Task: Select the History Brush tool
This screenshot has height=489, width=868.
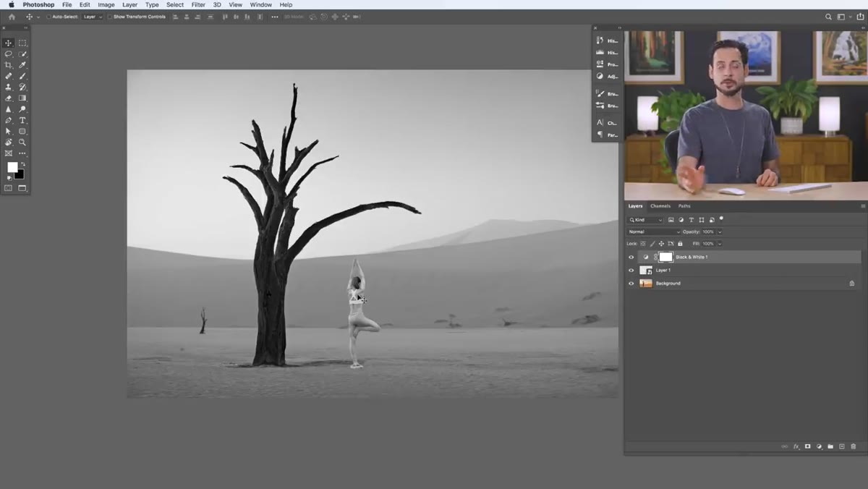Action: tap(22, 87)
